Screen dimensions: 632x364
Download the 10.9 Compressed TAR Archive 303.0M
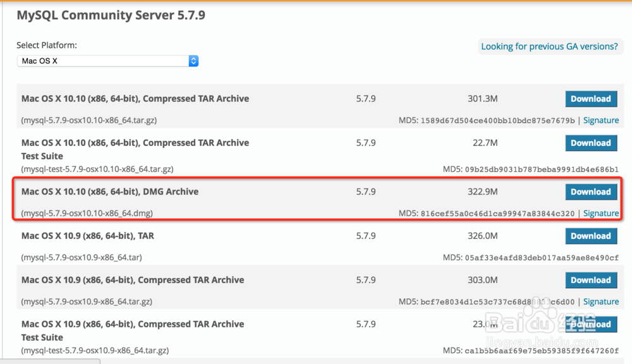point(591,280)
